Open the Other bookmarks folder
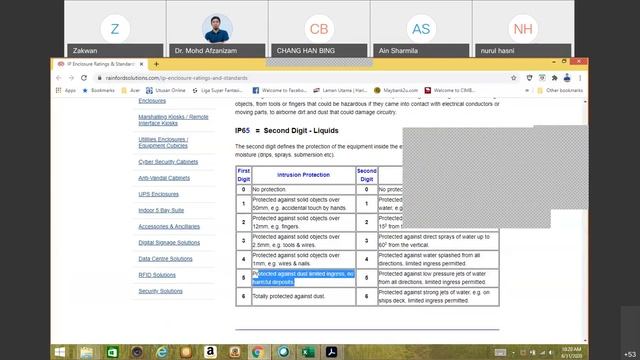The image size is (640, 360). coord(560,90)
